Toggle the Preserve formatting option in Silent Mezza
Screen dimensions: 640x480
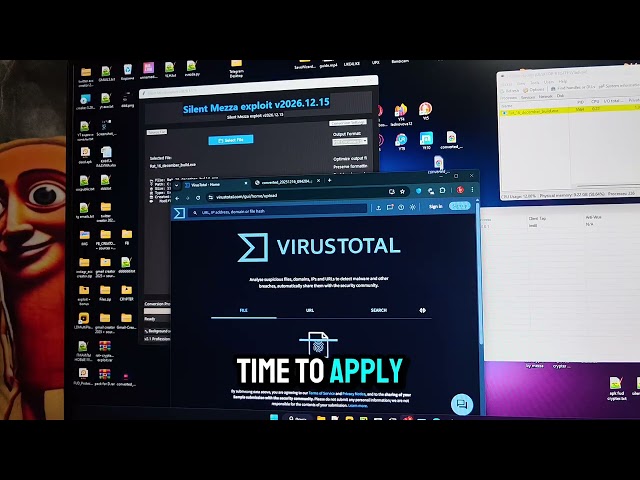coord(350,166)
